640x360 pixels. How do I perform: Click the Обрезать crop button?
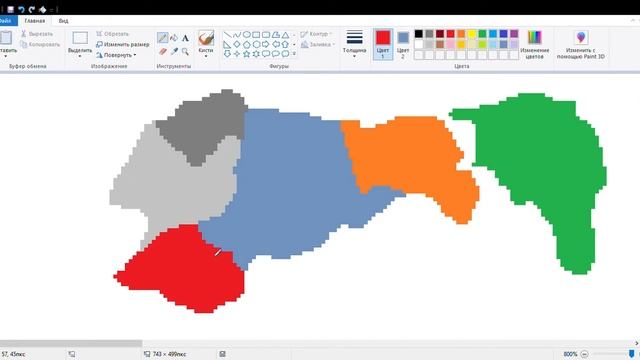click(112, 34)
